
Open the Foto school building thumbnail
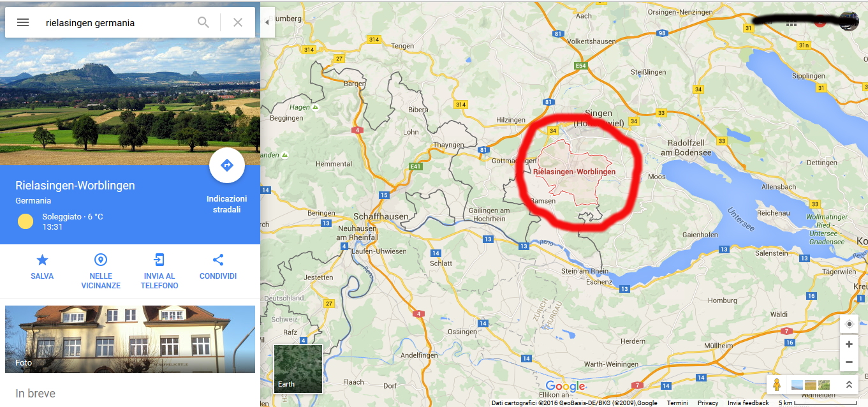pyautogui.click(x=130, y=339)
